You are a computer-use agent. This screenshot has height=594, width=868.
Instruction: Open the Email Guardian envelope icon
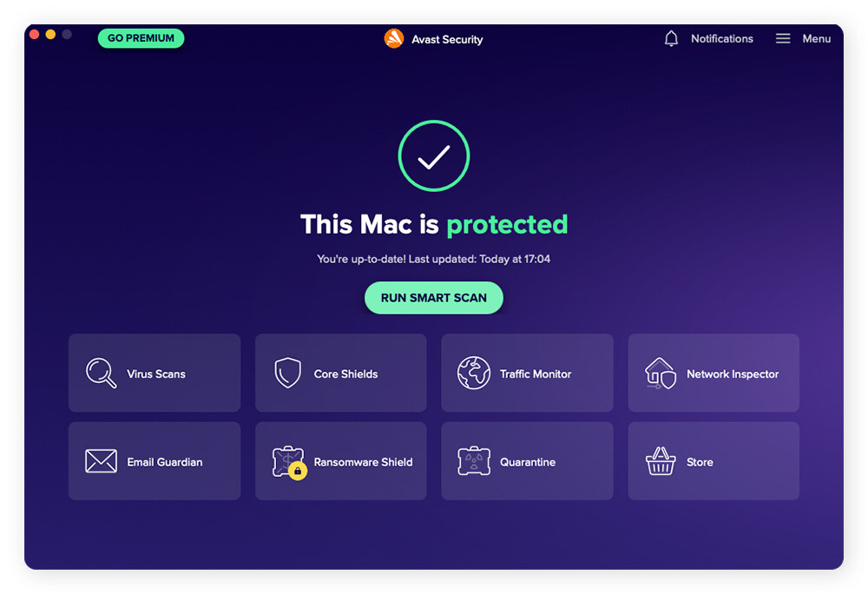(x=101, y=461)
